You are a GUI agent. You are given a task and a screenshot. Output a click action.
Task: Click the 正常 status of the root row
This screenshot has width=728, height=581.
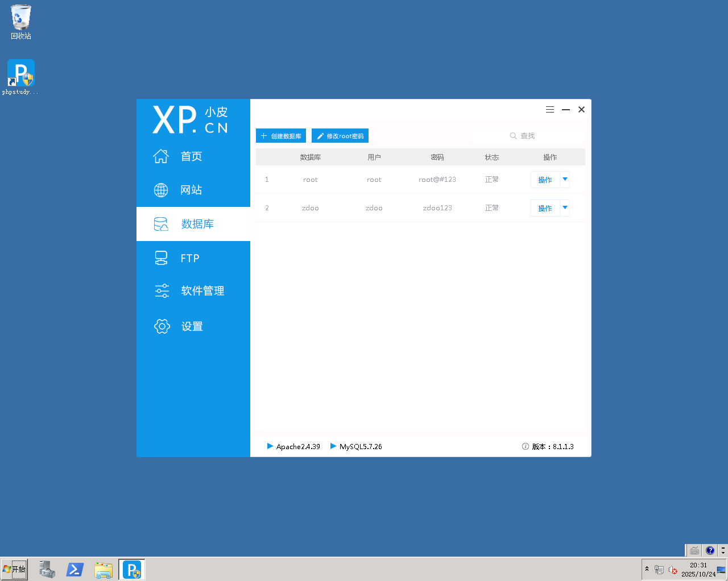[x=492, y=180]
